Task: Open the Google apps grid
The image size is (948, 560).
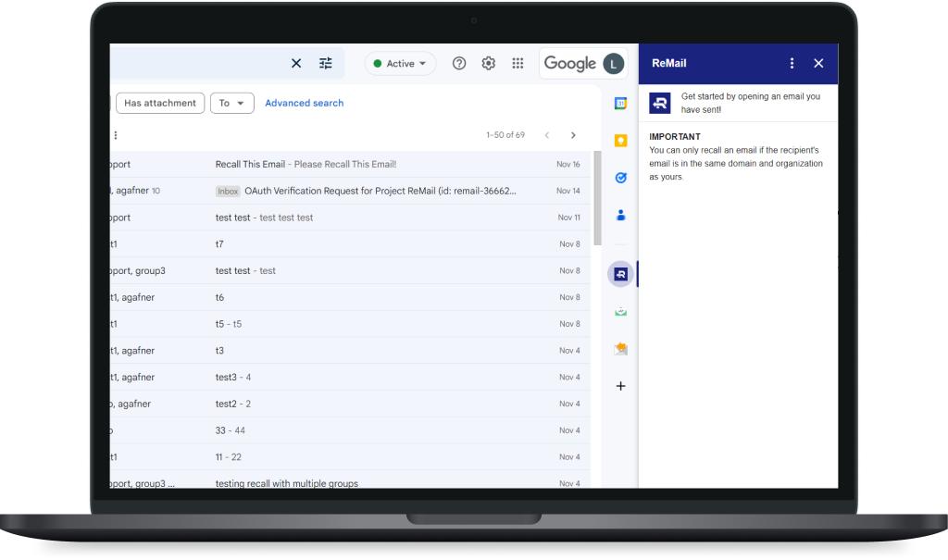Action: pos(518,63)
